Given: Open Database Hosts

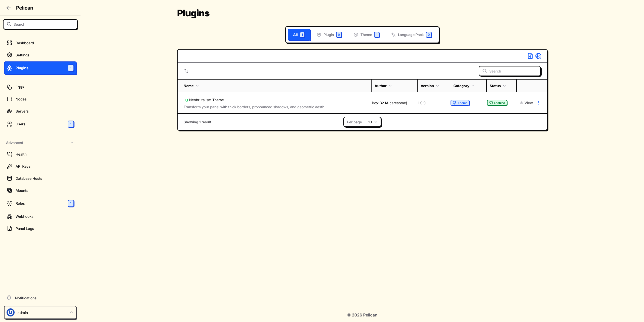Looking at the screenshot, I should [x=40, y=178].
